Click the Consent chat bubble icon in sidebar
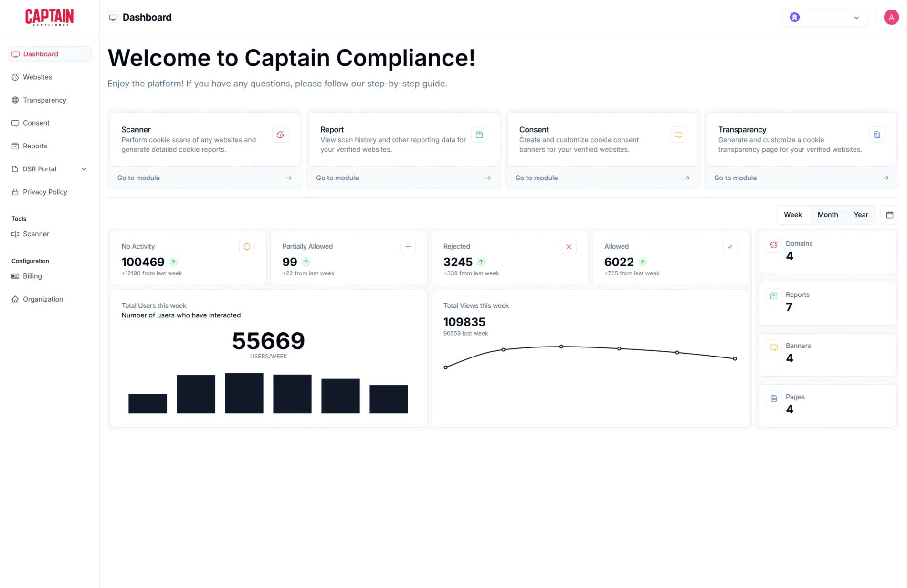The image size is (907, 588). (16, 123)
